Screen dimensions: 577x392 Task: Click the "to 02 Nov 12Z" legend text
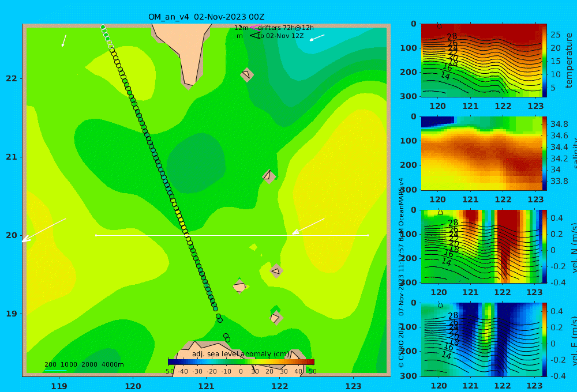[x=281, y=36]
